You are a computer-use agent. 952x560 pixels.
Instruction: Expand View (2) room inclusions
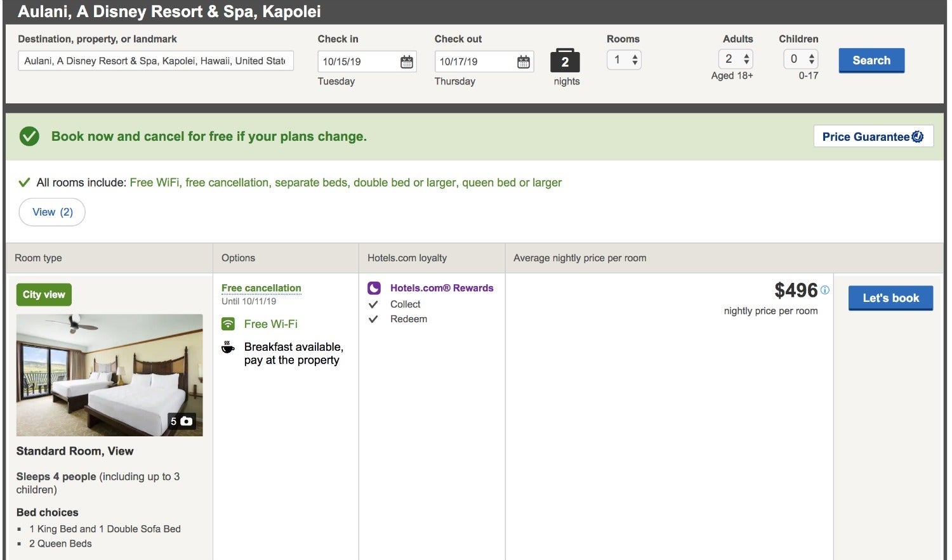52,212
